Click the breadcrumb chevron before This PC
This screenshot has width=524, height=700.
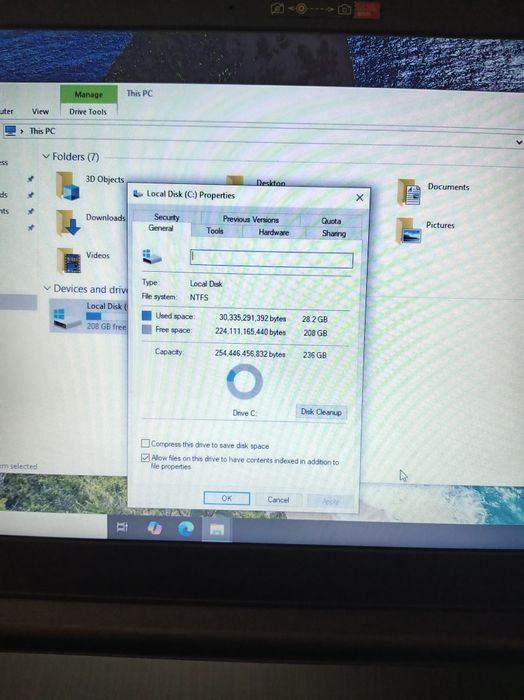point(22,131)
